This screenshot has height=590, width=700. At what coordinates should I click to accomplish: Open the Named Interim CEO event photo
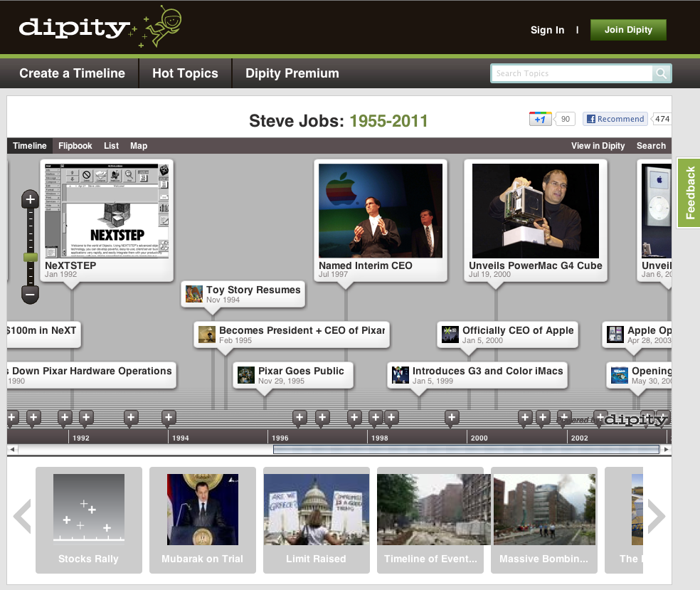(381, 211)
